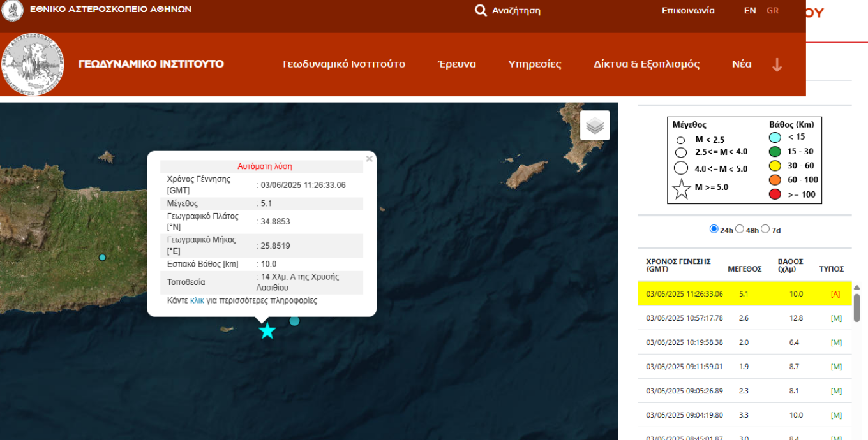868x440 pixels.
Task: Select the cyan circle marker on Crete
Action: pyautogui.click(x=102, y=258)
